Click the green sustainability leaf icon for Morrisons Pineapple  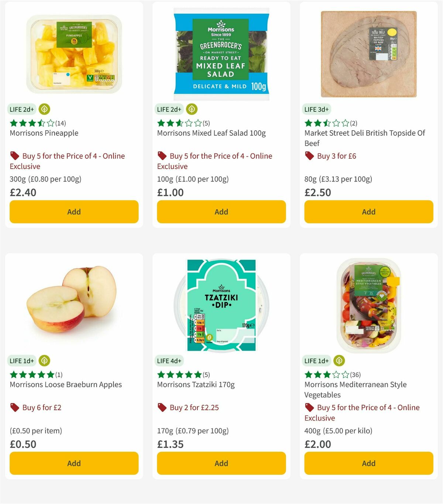point(44,109)
